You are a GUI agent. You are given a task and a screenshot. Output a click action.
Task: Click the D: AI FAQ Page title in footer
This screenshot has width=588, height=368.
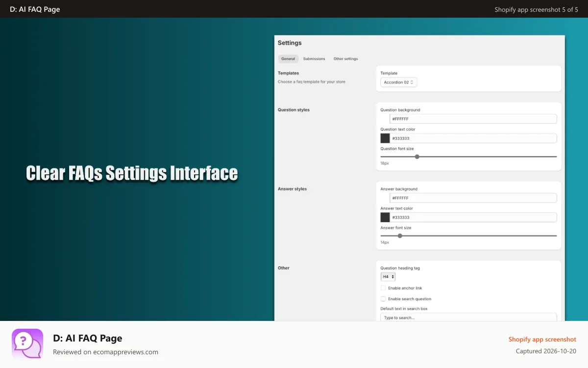point(87,338)
